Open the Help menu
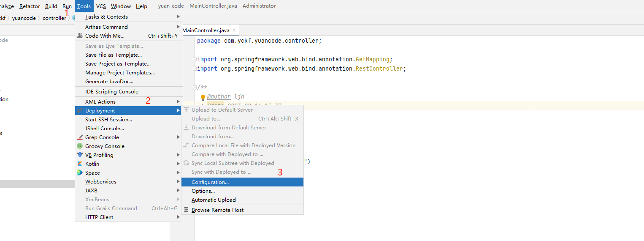644x241 pixels. click(x=142, y=6)
